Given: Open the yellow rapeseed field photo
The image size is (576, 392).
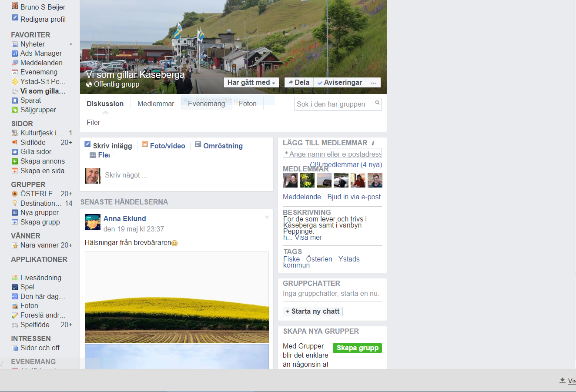Looking at the screenshot, I should [x=177, y=298].
